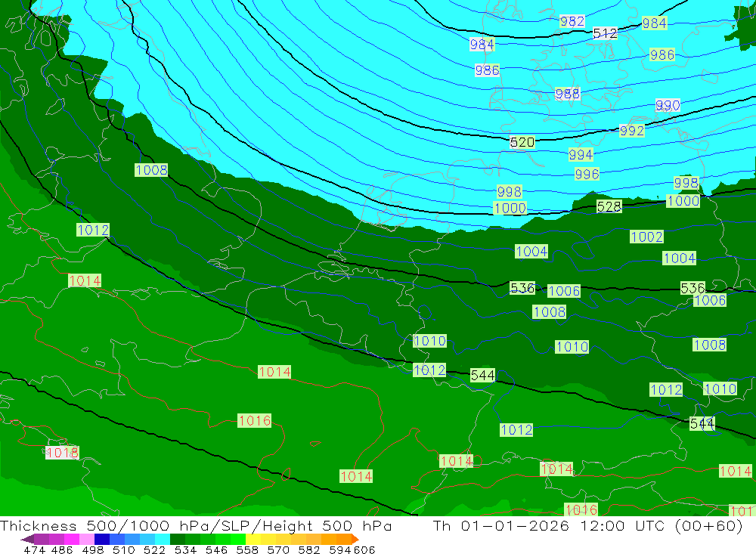Click the cyan swatch in the thickness legend
Screen dimensions: 756x554
pos(163,539)
